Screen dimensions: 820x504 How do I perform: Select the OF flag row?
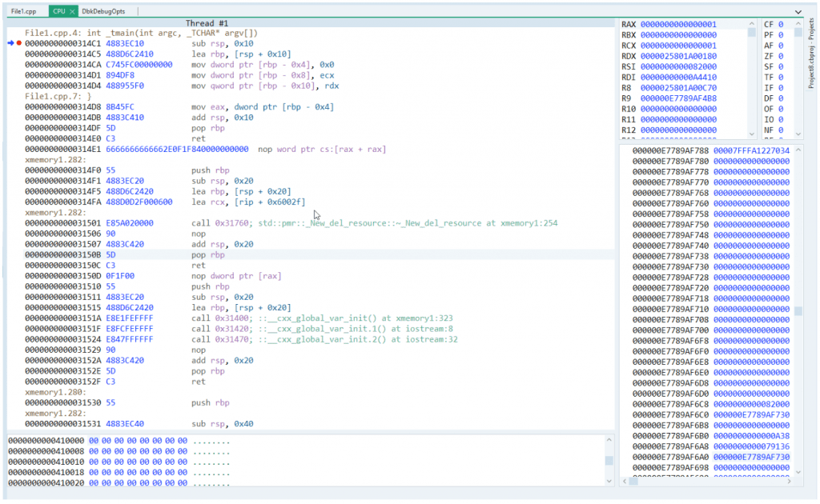[777, 109]
